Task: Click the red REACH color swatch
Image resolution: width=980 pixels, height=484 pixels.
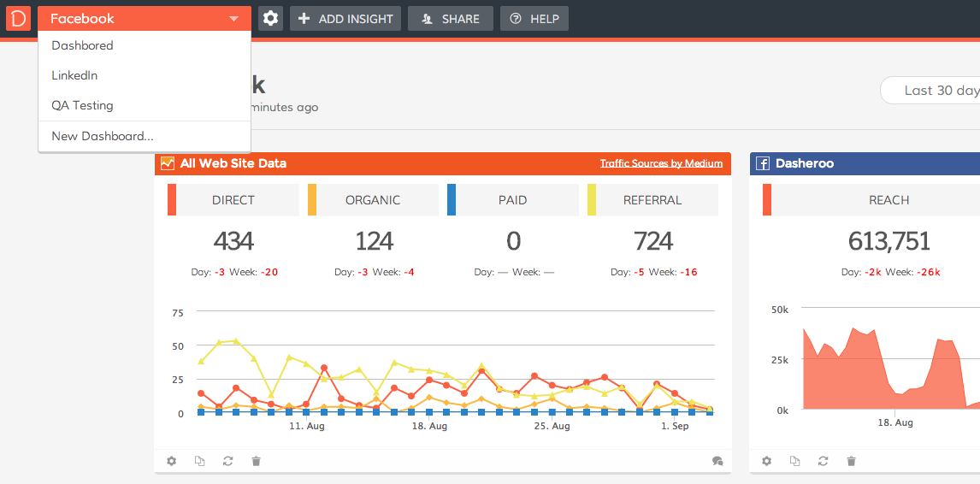Action: pyautogui.click(x=767, y=200)
